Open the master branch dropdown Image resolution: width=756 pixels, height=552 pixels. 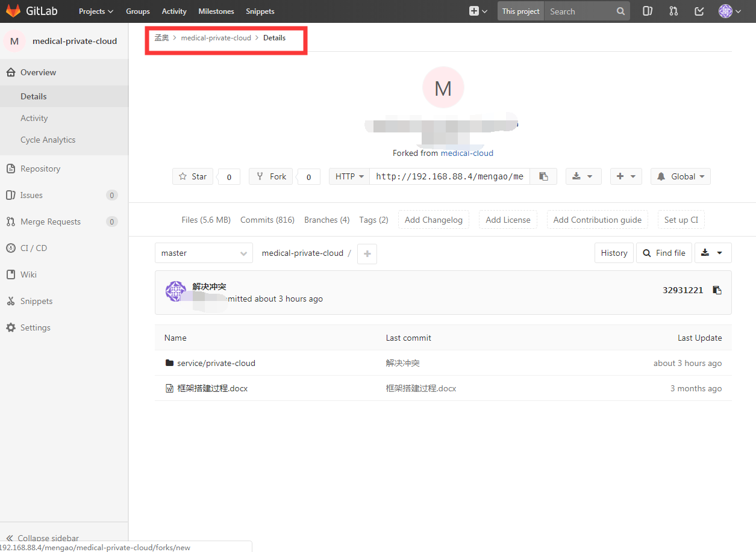pyautogui.click(x=204, y=253)
